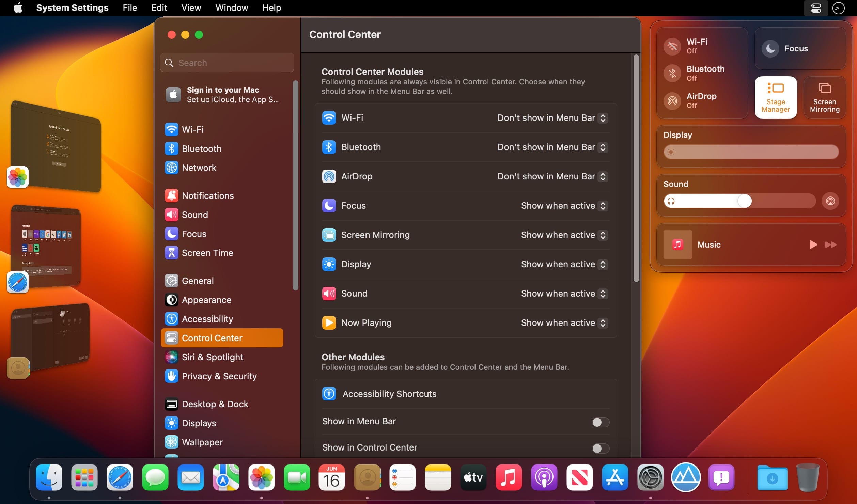
Task: Click the AirDrop icon in Control Center
Action: (672, 99)
